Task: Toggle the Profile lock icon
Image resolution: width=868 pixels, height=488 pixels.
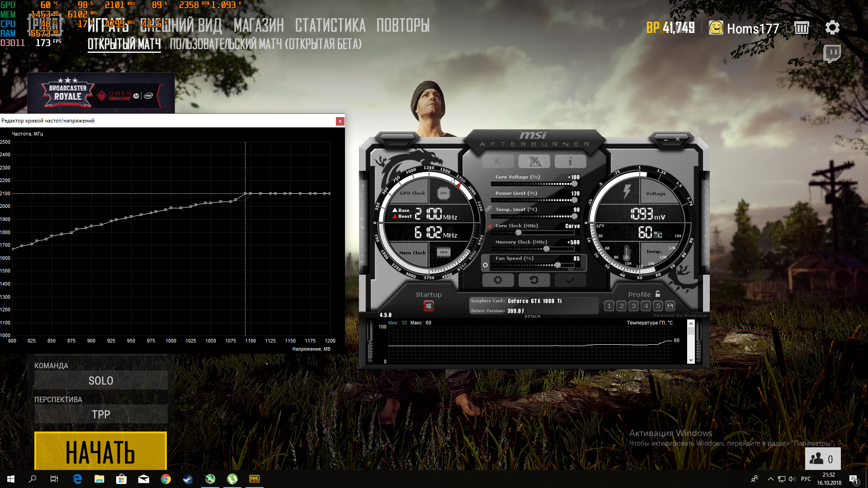Action: 658,294
